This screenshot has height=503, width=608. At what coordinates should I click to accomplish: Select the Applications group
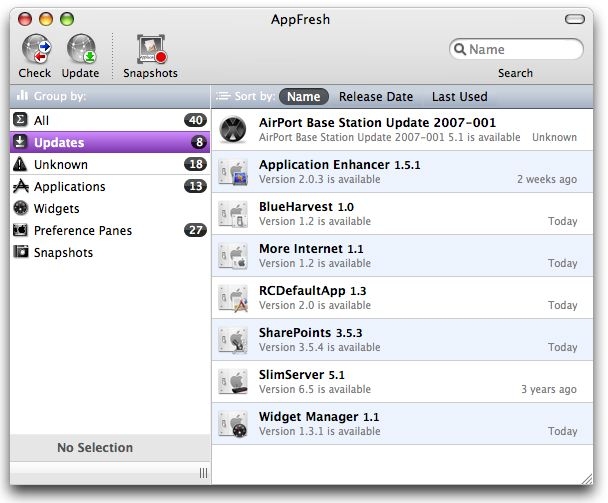pyautogui.click(x=110, y=186)
